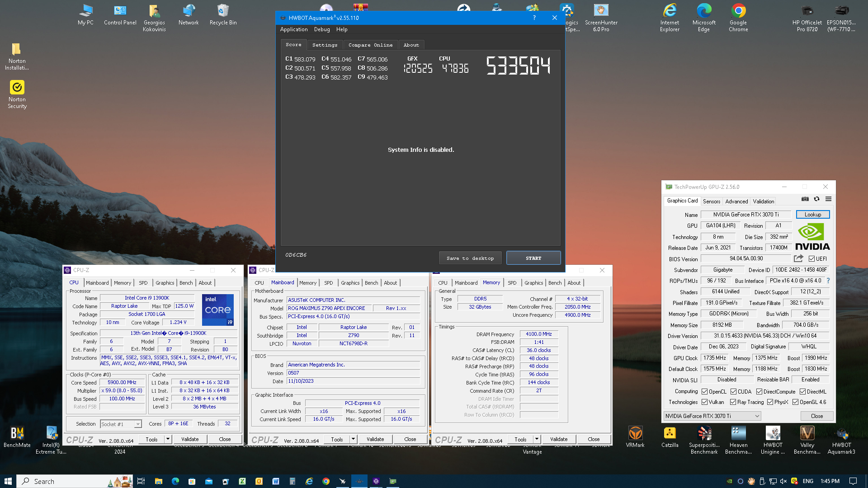The height and width of the screenshot is (488, 868).
Task: Switch to the Compare Online tab
Action: tap(370, 45)
